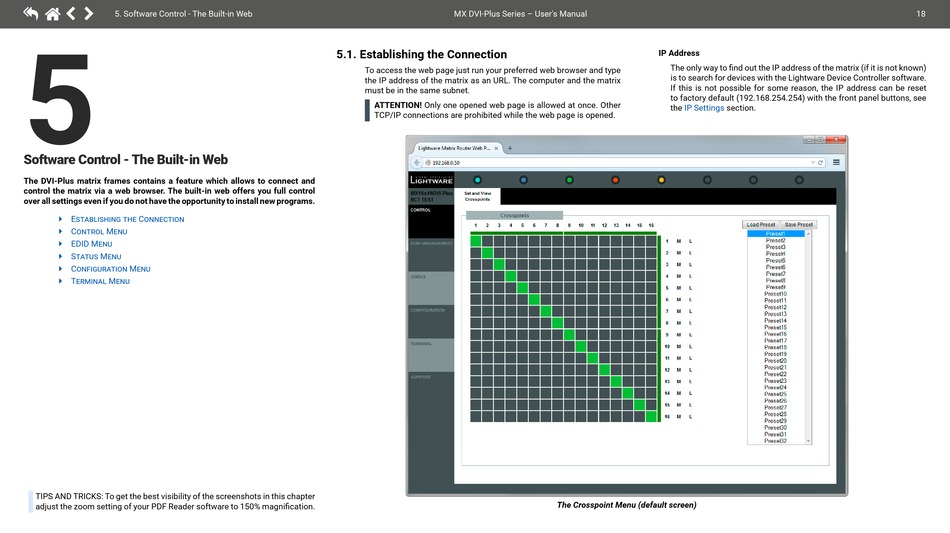The image size is (950, 533).
Task: Select Preset2 in the preset list
Action: 776,240
